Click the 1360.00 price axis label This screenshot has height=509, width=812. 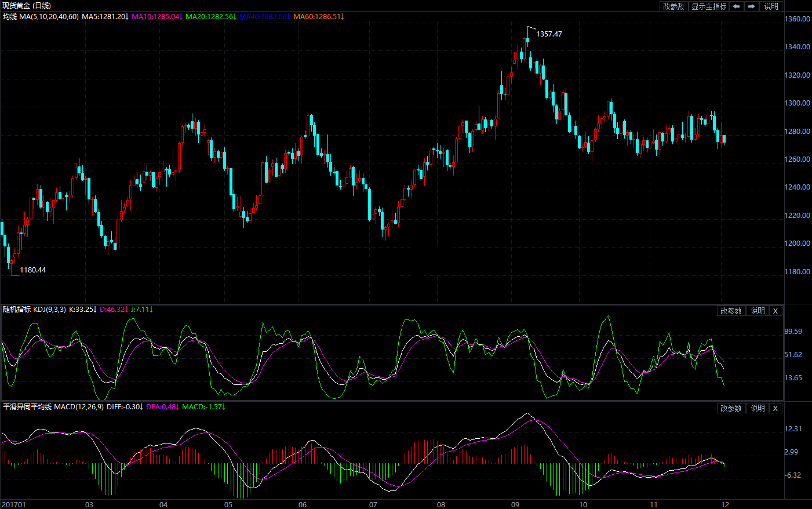pos(797,19)
